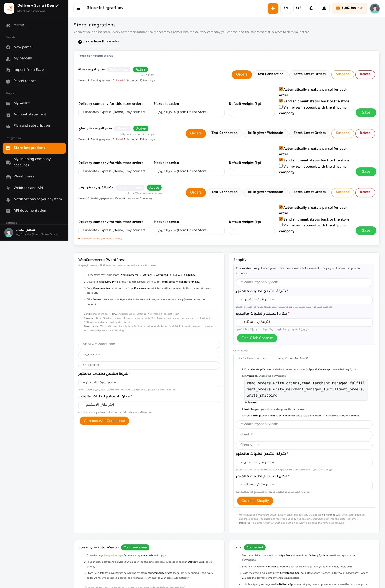Click the New parcel plus icon
Image resolution: width=385 pixels, height=588 pixels.
[x=8, y=47]
